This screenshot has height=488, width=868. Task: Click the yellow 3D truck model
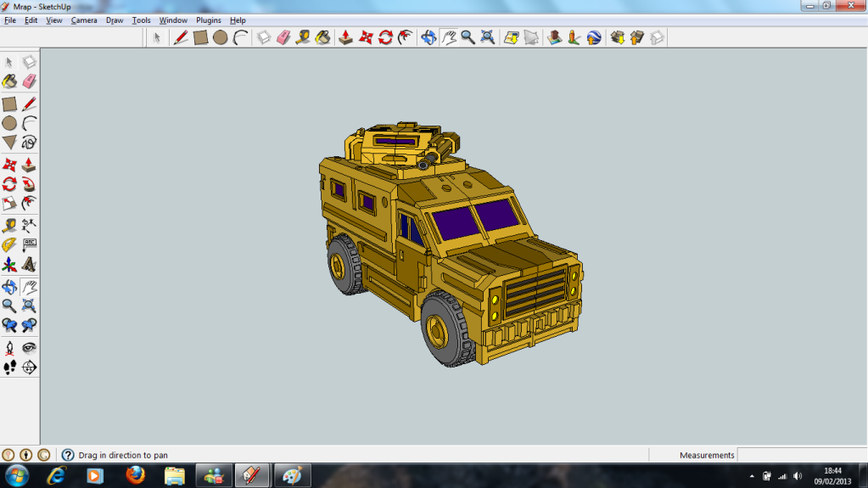(x=450, y=244)
